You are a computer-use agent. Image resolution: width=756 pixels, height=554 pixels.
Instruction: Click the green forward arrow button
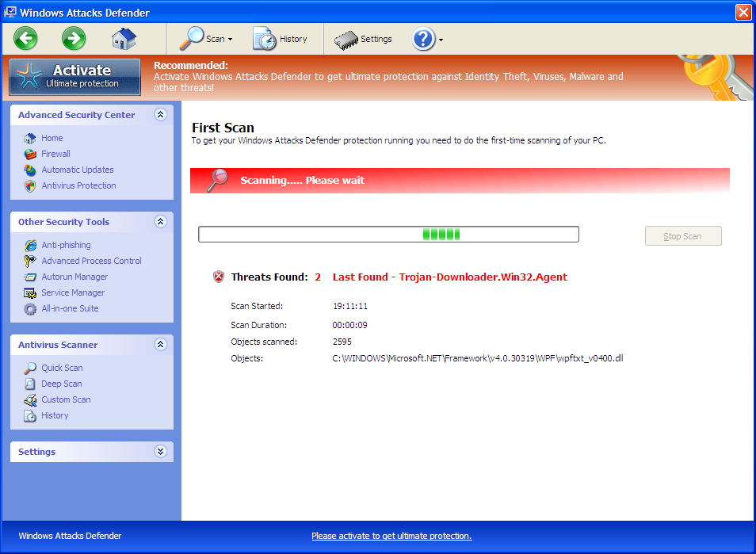[x=74, y=39]
